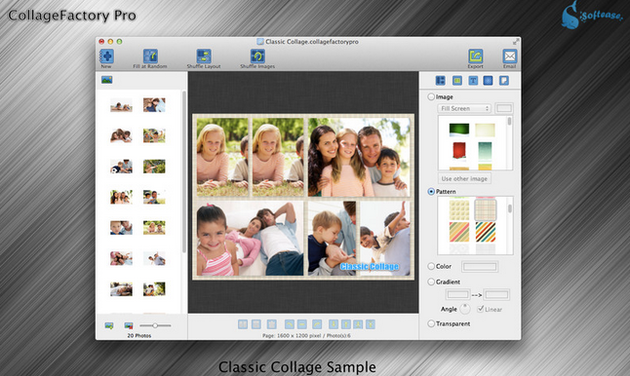Click the thumbnail size slider
The height and width of the screenshot is (376, 630).
coord(155,325)
